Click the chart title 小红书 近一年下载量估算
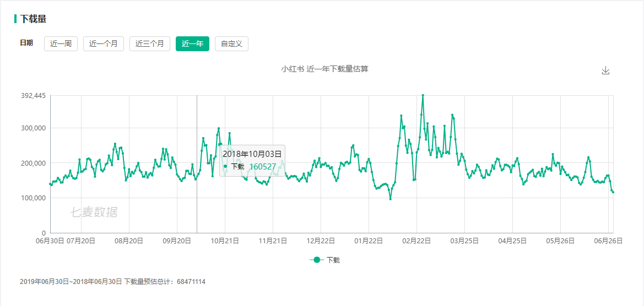This screenshot has height=306, width=644. click(x=324, y=69)
